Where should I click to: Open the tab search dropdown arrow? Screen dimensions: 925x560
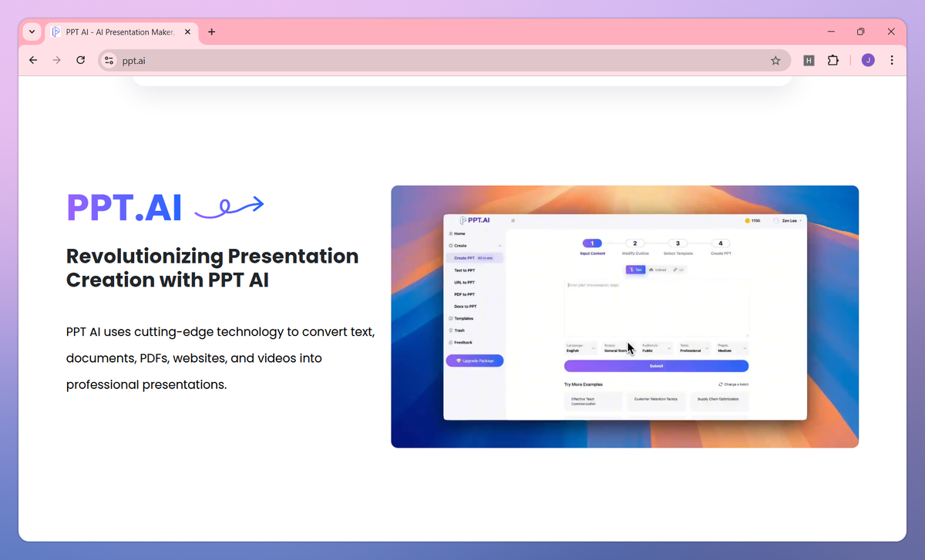[x=32, y=32]
